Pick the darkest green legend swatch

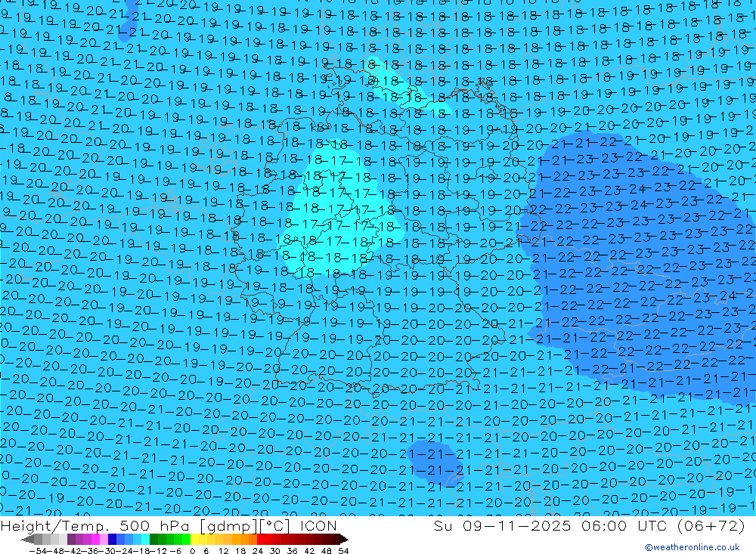(153, 539)
